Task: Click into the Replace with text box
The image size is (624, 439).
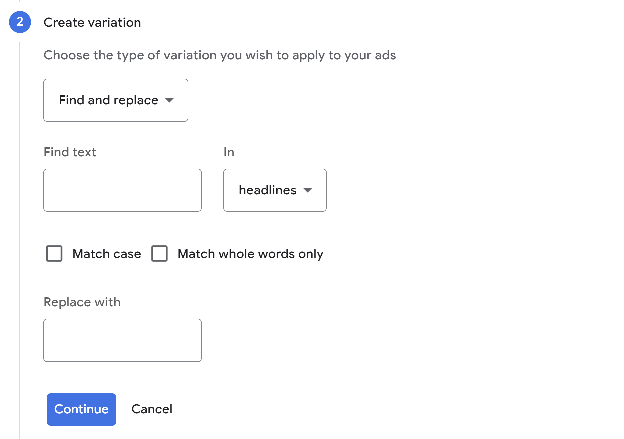Action: click(x=122, y=340)
